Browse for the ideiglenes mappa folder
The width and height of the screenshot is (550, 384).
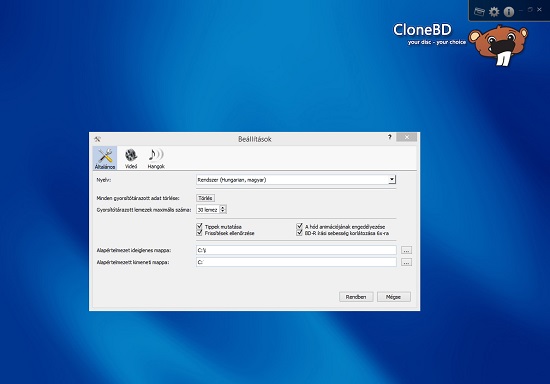406,250
